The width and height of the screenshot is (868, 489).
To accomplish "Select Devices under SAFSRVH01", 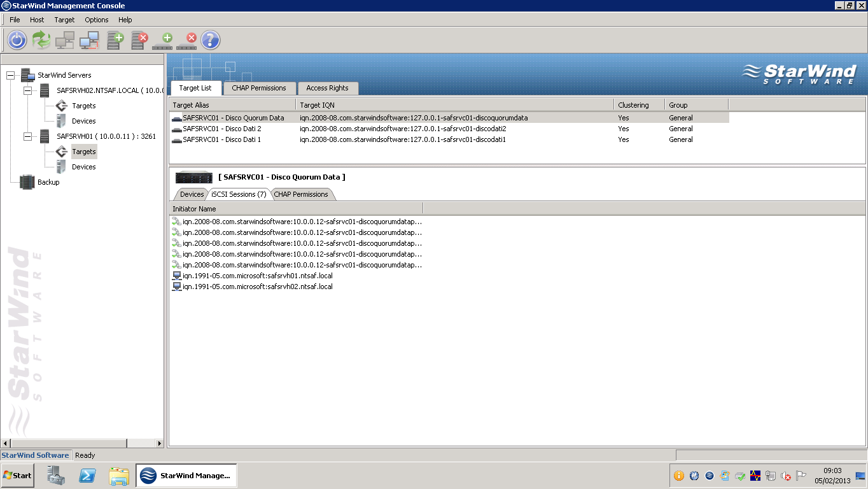I will [84, 167].
